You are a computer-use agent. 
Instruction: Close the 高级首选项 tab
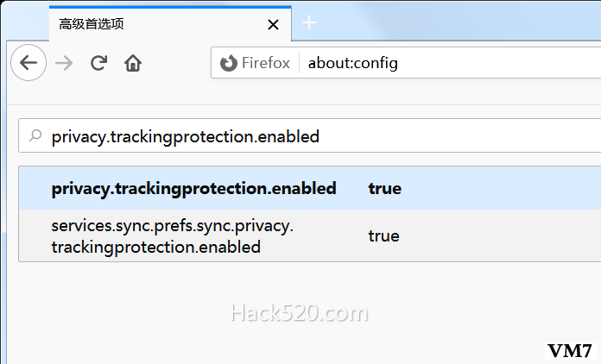point(273,25)
